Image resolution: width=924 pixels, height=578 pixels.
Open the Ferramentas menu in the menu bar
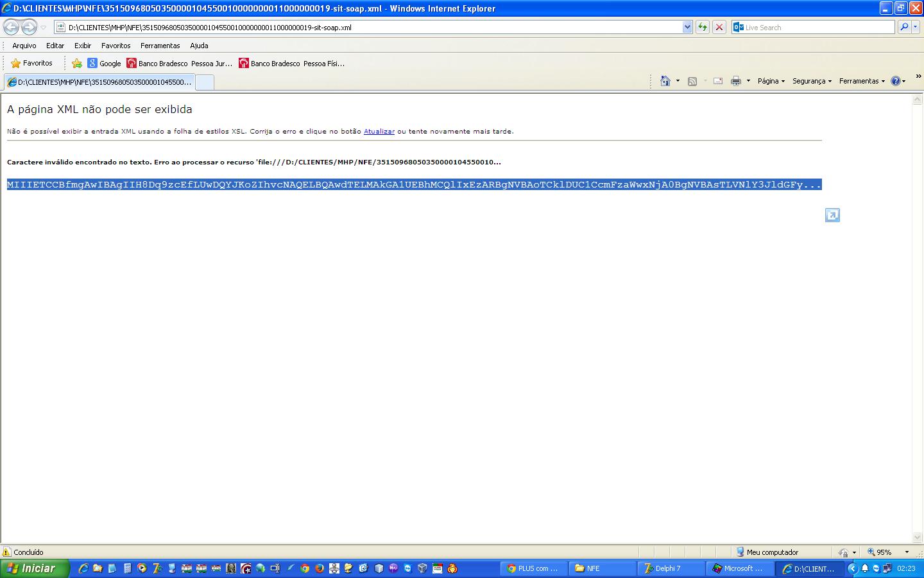pos(160,46)
